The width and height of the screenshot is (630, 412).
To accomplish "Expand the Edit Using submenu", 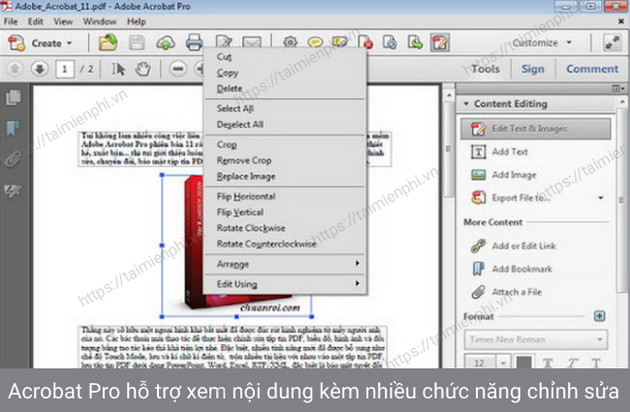I will [285, 284].
